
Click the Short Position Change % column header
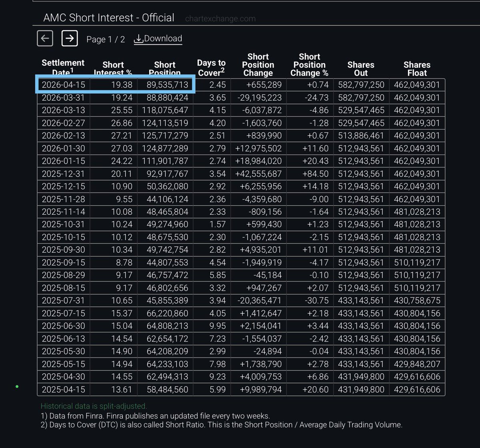[x=309, y=65]
